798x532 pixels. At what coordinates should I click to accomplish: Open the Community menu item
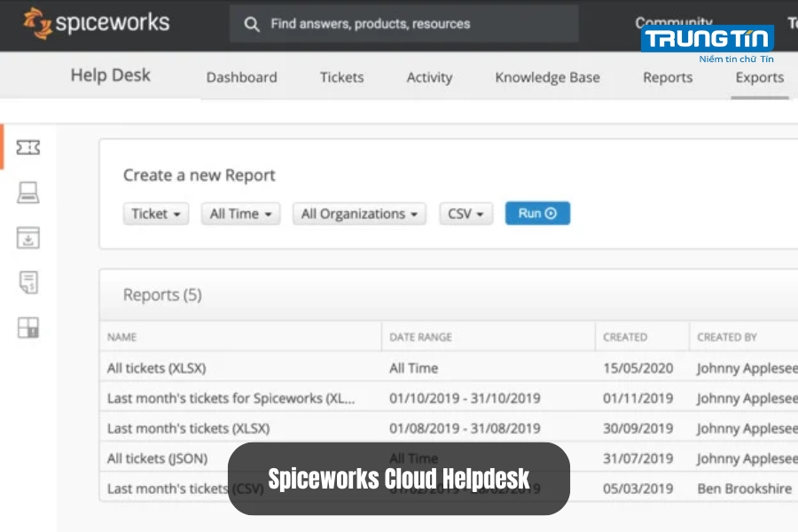(x=674, y=22)
